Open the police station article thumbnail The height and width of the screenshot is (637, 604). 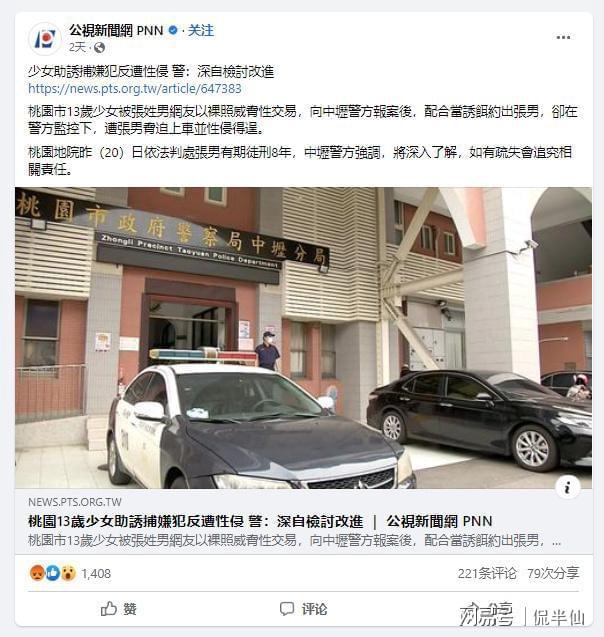(x=303, y=338)
